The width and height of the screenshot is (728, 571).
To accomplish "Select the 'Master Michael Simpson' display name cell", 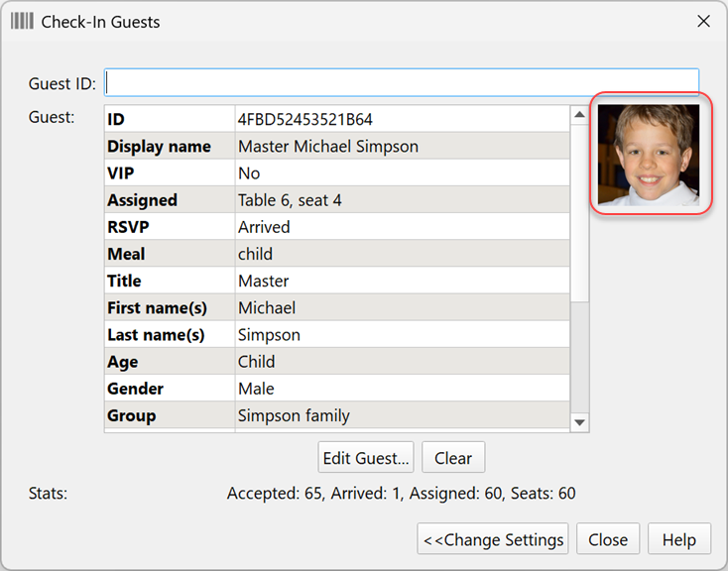I will tap(403, 147).
